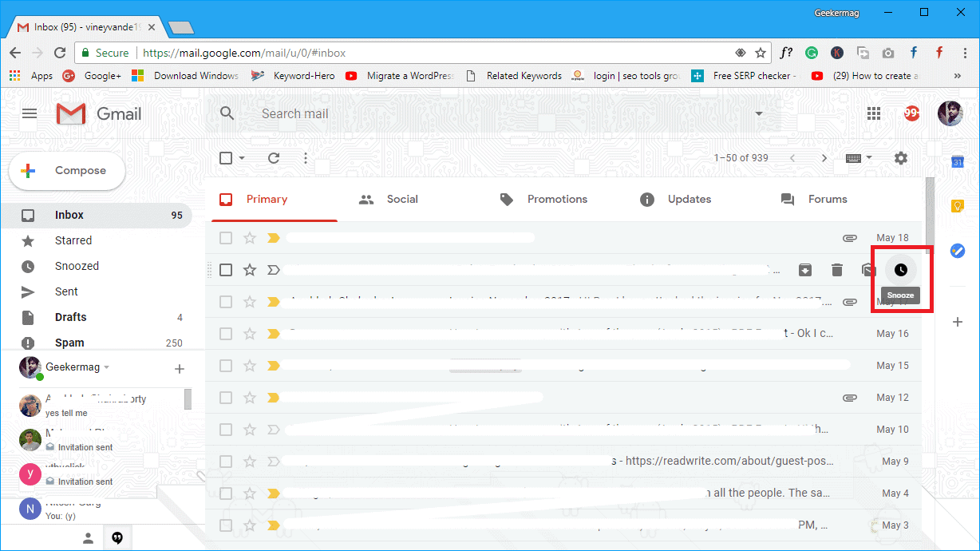Archive the hovered email
980x551 pixels.
805,270
